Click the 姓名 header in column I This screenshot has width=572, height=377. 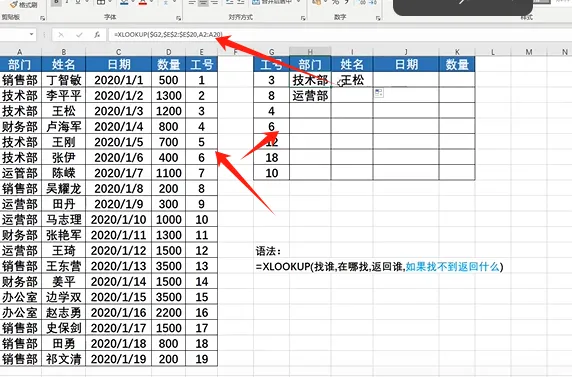click(352, 64)
